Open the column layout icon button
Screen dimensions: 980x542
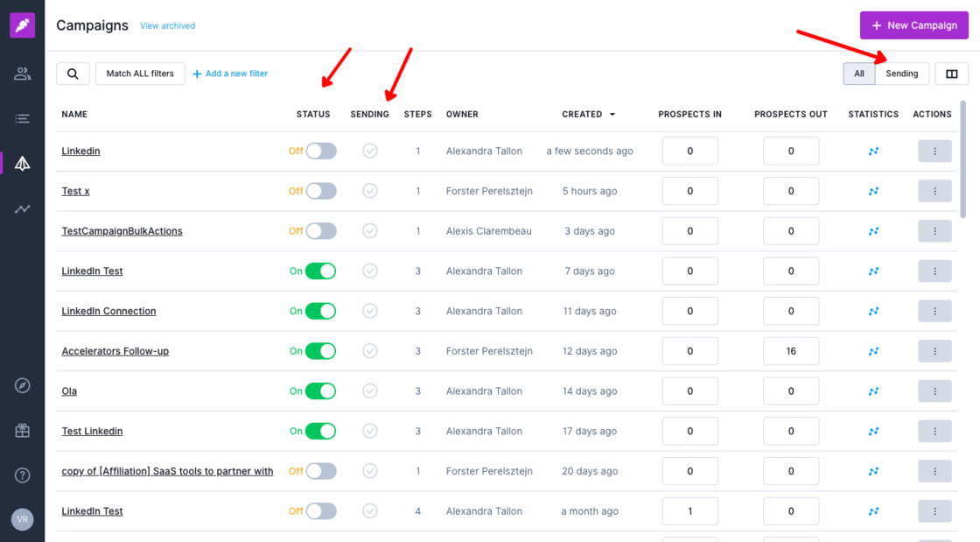click(951, 74)
